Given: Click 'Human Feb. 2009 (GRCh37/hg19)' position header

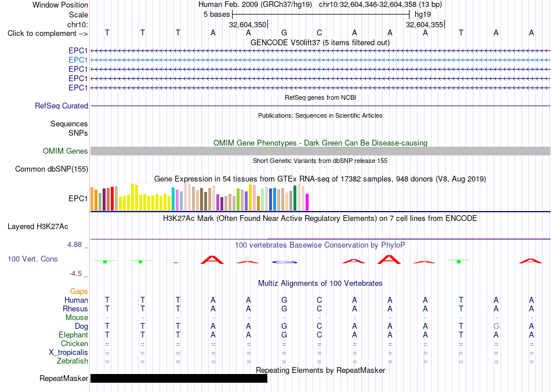Looking at the screenshot, I should point(255,5).
